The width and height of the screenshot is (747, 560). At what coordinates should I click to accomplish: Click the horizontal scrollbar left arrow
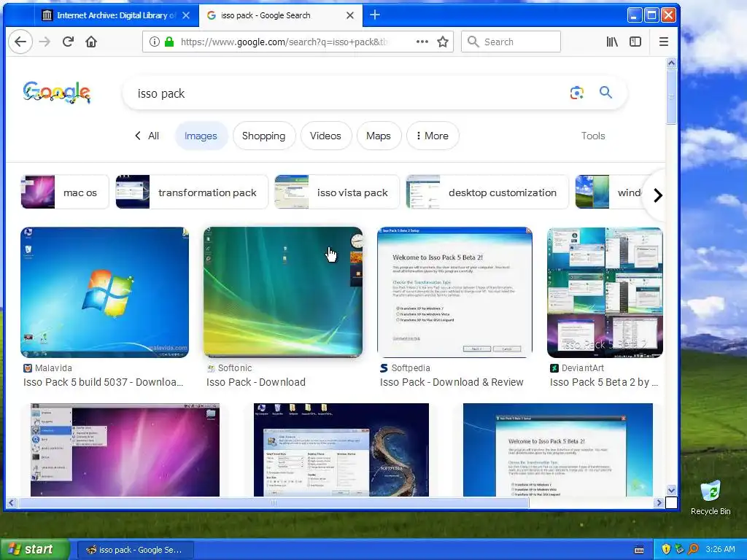11,502
